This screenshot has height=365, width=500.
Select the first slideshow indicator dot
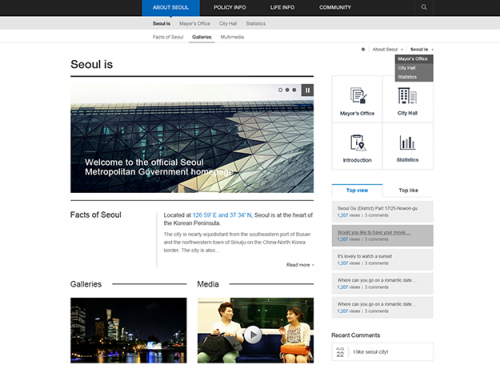click(x=280, y=90)
